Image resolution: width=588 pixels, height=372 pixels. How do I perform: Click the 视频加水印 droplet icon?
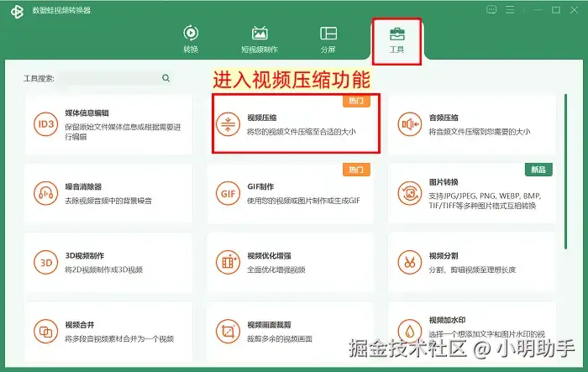click(410, 332)
